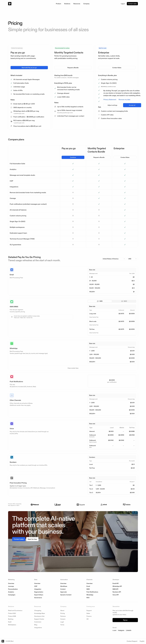Open the USD currency dropdown
This screenshot has width=146, height=644.
[132, 259]
